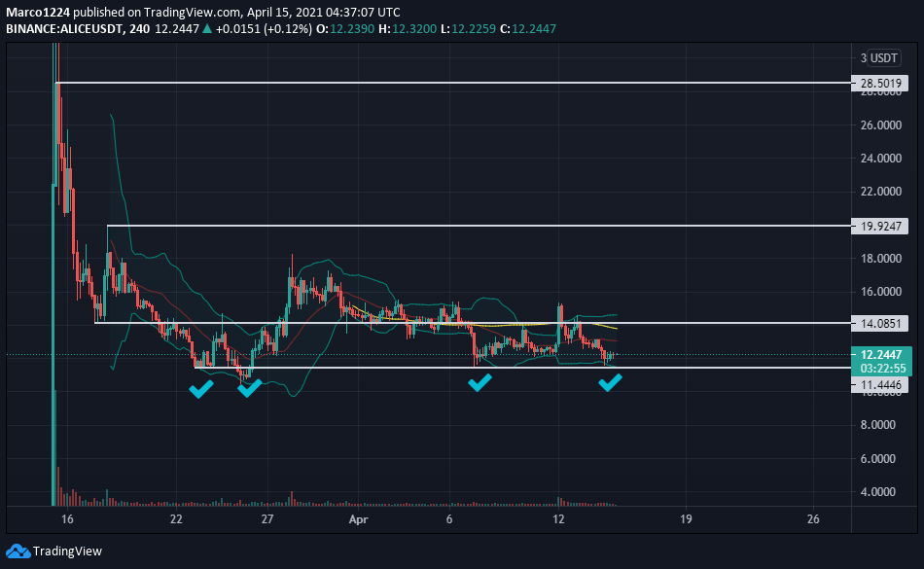The image size is (924, 569).
Task: Click the 28.5019 horizontal line price label
Action: tap(880, 83)
